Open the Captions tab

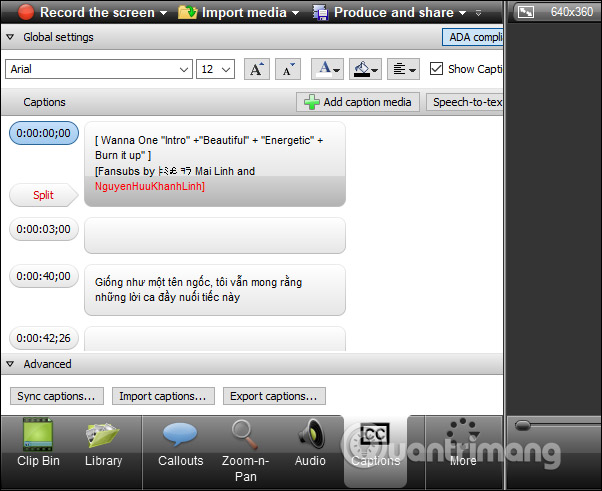pyautogui.click(x=375, y=451)
